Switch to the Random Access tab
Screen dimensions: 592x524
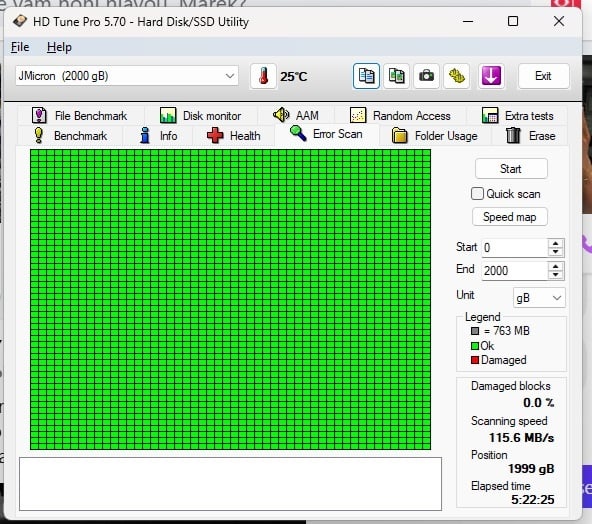coord(400,116)
